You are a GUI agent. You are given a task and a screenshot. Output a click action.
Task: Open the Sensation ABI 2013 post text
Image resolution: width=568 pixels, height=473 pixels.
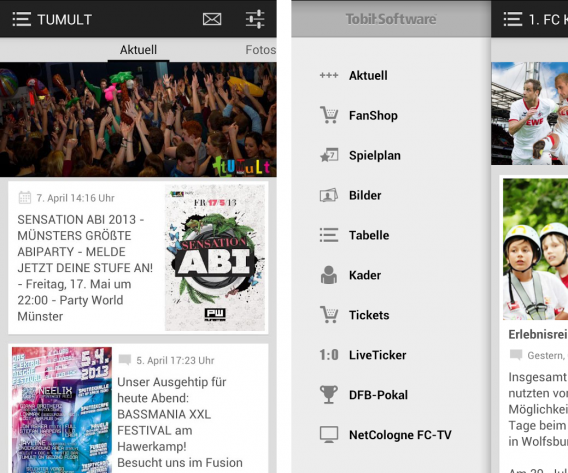tap(85, 268)
